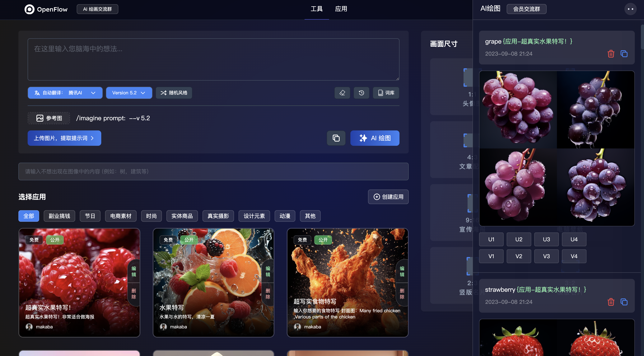The image size is (644, 356).
Task: Filter apps by 电商素材 category
Action: pyautogui.click(x=120, y=216)
